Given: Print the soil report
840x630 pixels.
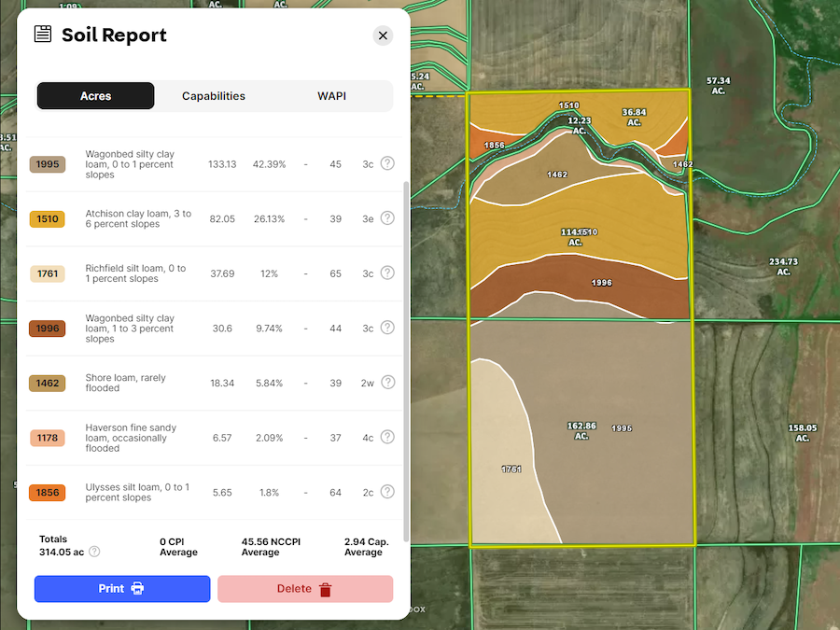Looking at the screenshot, I should pos(122,589).
